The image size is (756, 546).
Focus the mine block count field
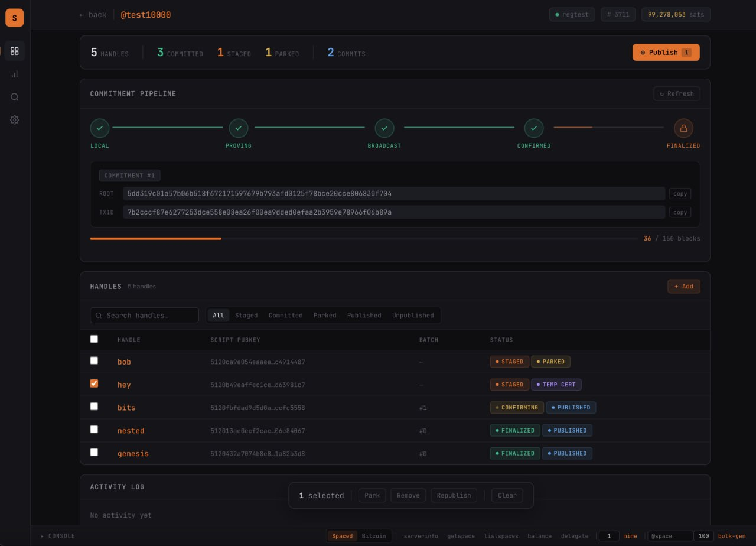pos(609,536)
